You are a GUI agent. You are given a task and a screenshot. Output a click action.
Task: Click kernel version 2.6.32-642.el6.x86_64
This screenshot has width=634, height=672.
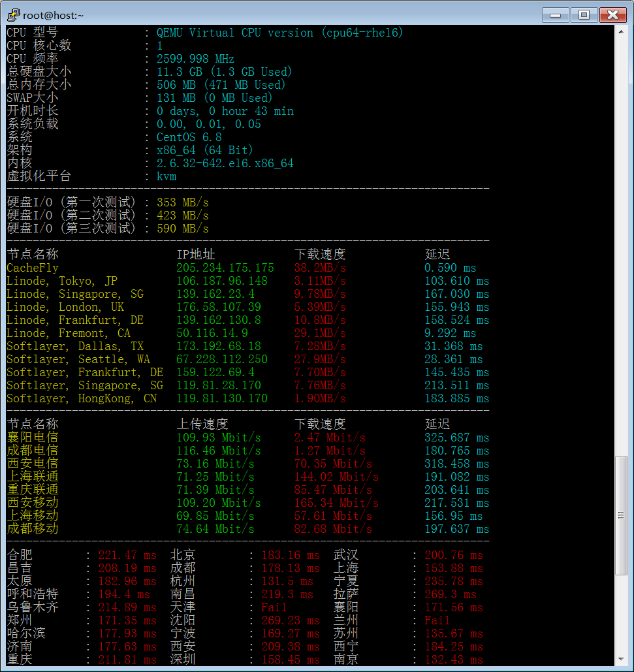pos(225,163)
